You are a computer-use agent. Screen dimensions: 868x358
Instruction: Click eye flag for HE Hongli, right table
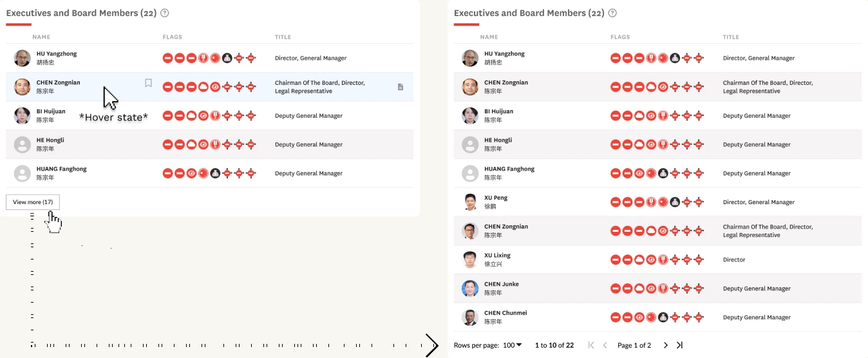[x=651, y=144]
